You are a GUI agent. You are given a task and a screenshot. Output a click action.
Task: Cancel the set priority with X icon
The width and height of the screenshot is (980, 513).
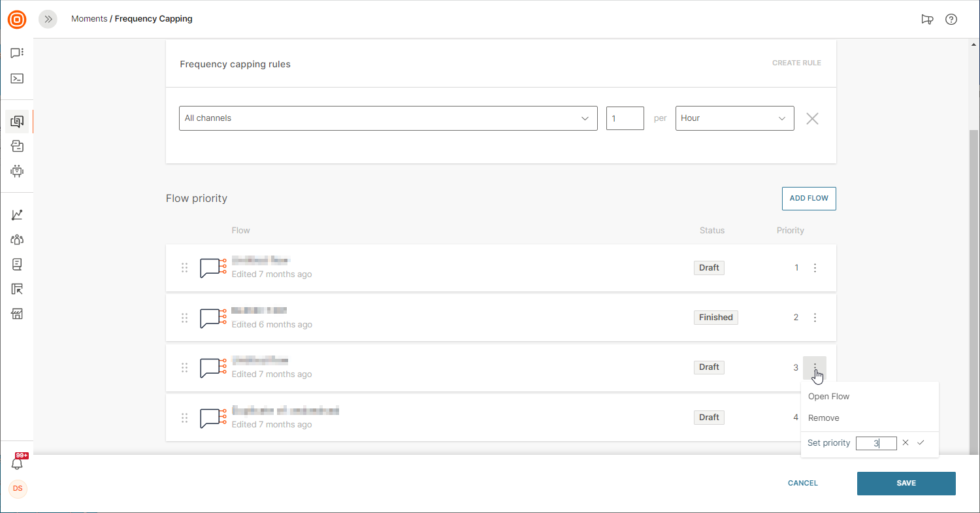tap(906, 443)
